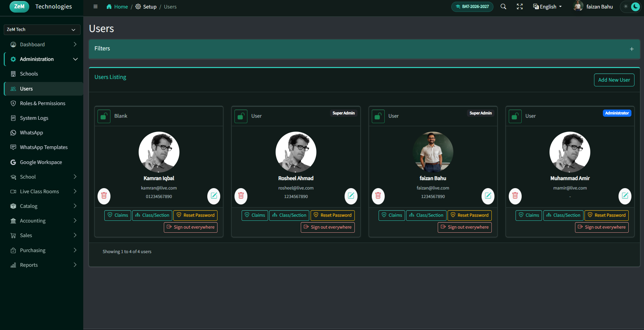Open System Logs page
Image resolution: width=644 pixels, height=330 pixels.
[x=43, y=118]
